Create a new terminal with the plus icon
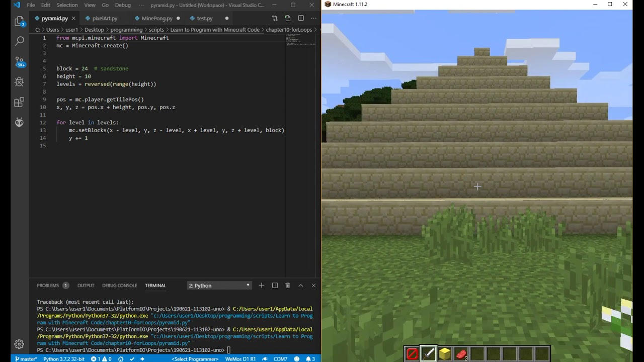Screen dimensions: 644x362 261,285
